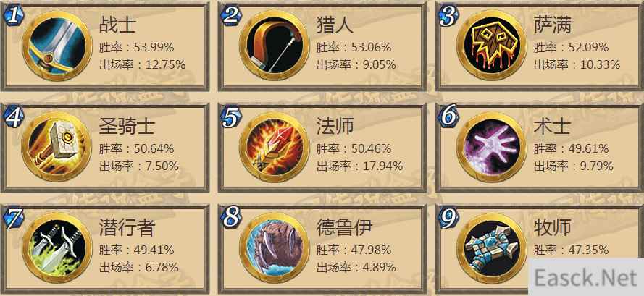Click the 术士 49.61% win rate line

point(571,148)
